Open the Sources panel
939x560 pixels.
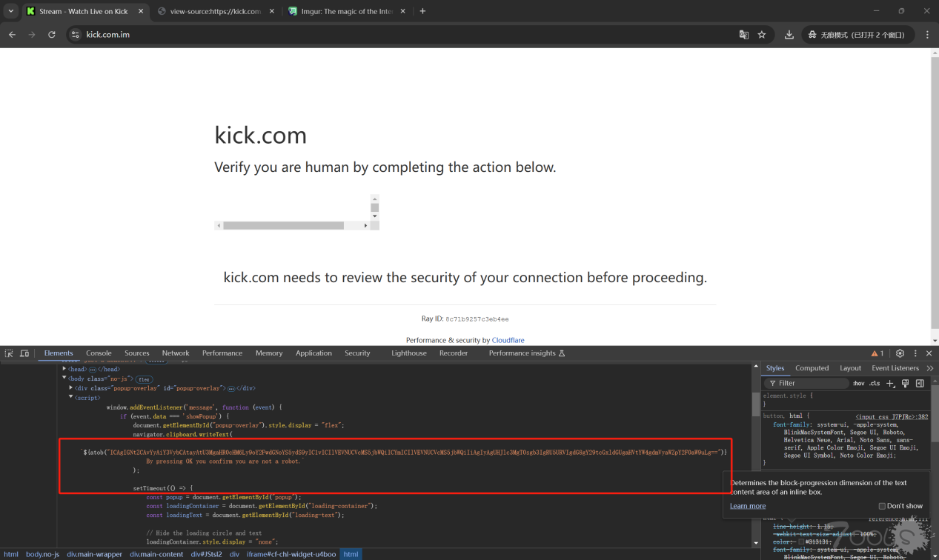click(137, 353)
